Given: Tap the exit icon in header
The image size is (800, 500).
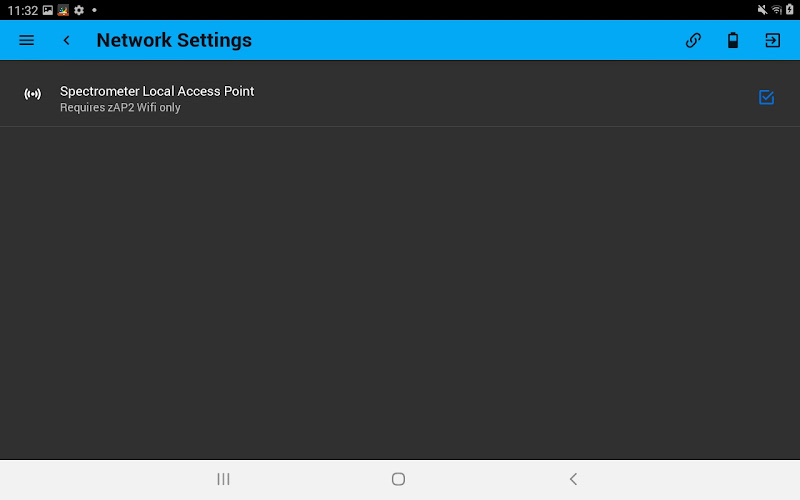Looking at the screenshot, I should click(x=772, y=40).
